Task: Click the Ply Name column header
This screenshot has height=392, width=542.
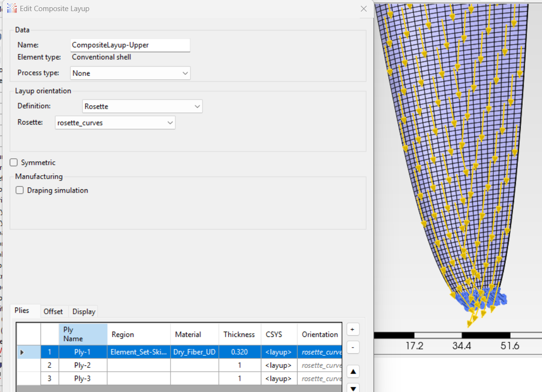Action: [83, 335]
